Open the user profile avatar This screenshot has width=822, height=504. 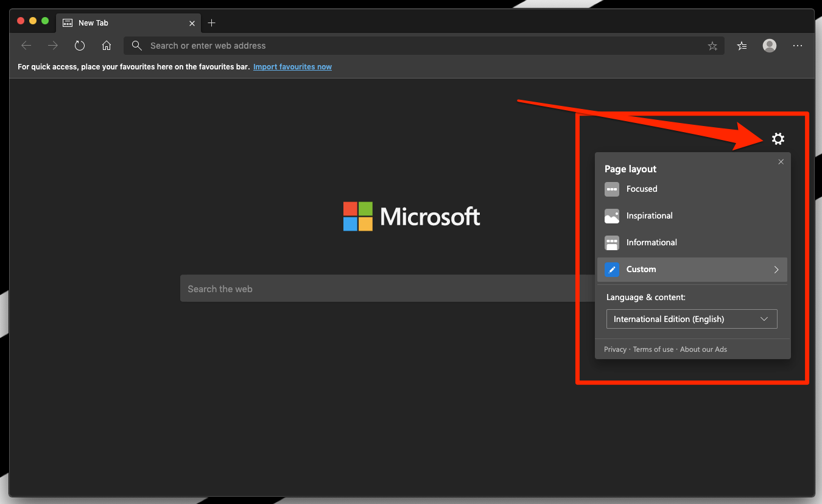point(770,46)
